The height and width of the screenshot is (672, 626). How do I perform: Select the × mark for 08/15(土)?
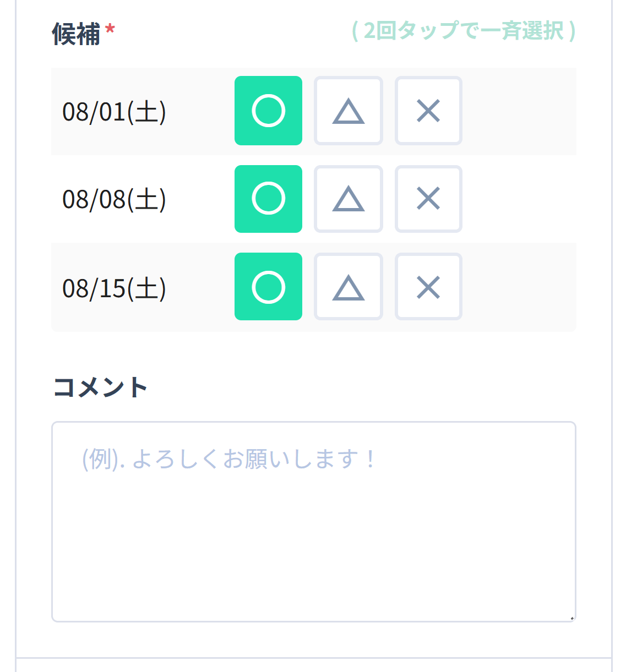click(x=428, y=286)
